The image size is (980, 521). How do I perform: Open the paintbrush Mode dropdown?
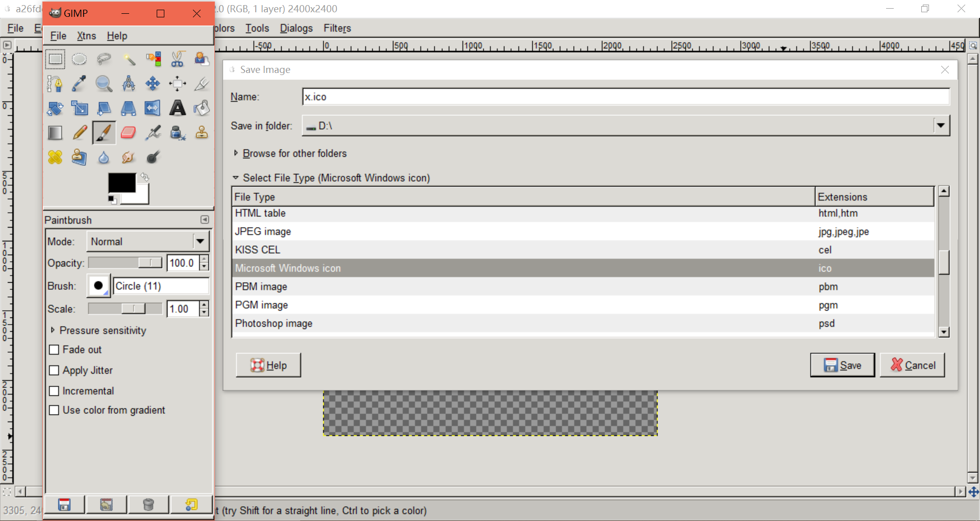pyautogui.click(x=200, y=241)
